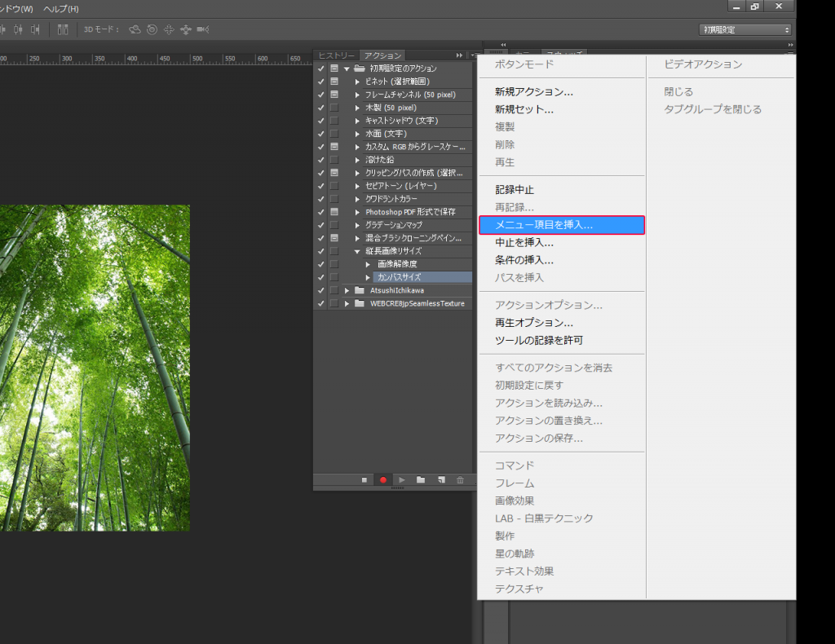The width and height of the screenshot is (835, 644).
Task: Click the bamboo forest image canvas
Action: coord(95,368)
